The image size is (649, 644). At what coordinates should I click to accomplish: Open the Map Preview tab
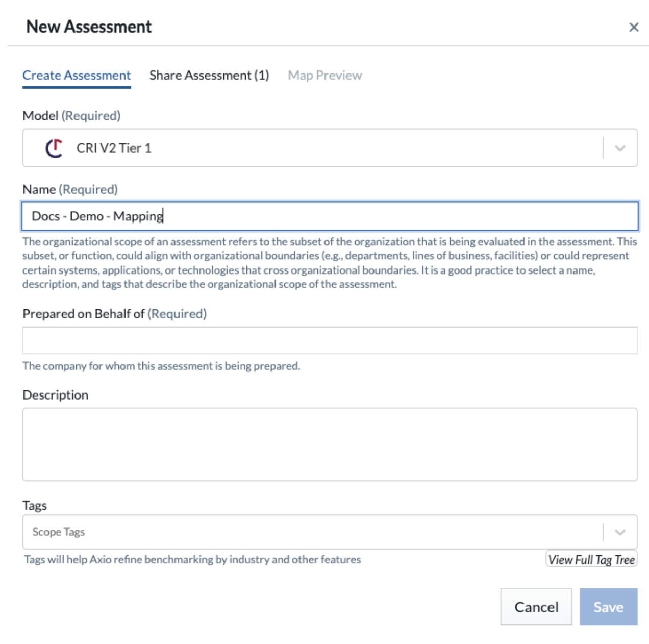pyautogui.click(x=324, y=76)
